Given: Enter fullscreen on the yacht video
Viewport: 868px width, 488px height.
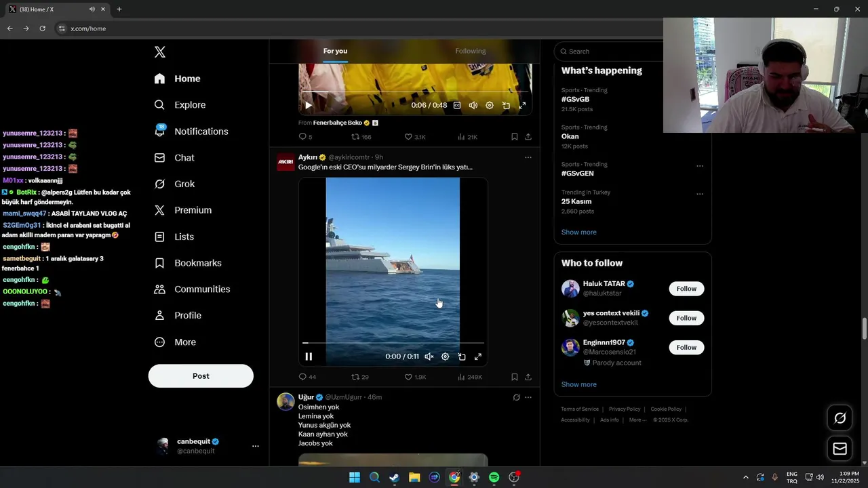Looking at the screenshot, I should tap(478, 357).
